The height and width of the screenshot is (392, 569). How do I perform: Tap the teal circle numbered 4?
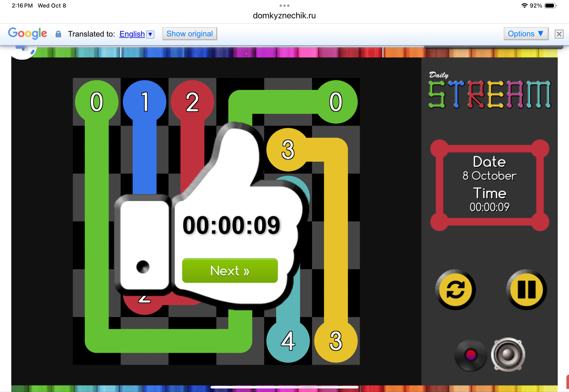coord(288,341)
